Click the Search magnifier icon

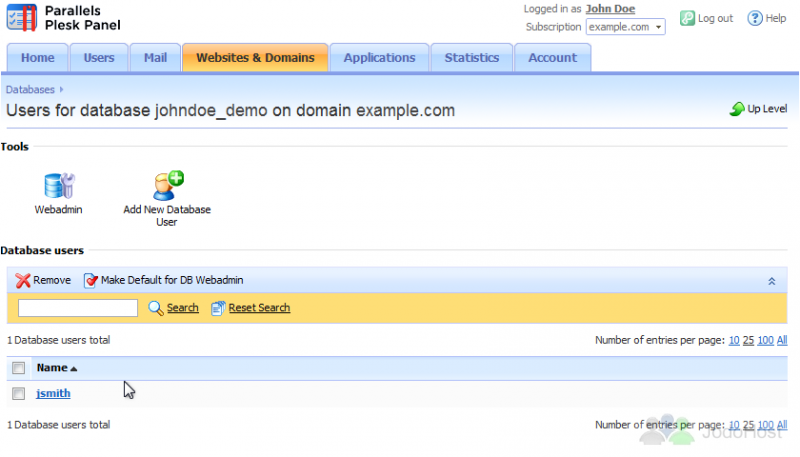pos(155,308)
